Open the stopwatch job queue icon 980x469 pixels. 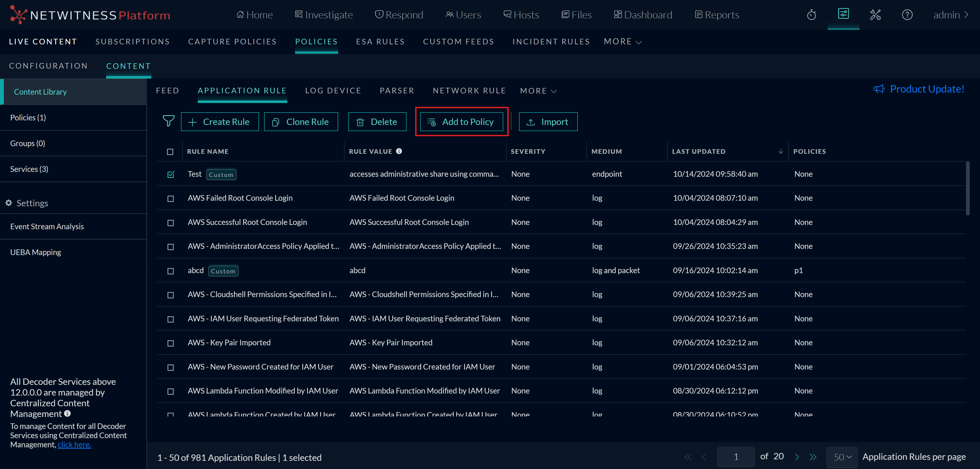[x=811, y=15]
